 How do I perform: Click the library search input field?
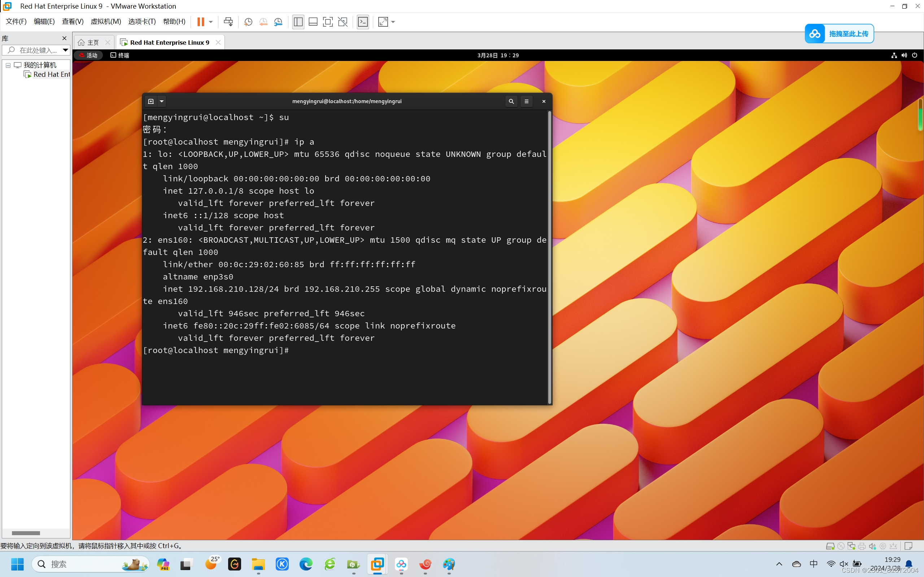(x=36, y=50)
